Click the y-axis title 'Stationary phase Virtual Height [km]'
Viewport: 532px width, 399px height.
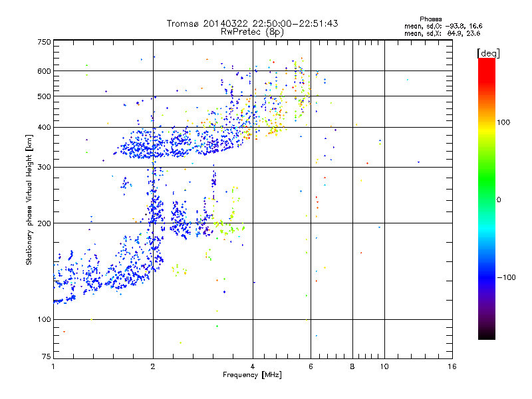[29, 200]
